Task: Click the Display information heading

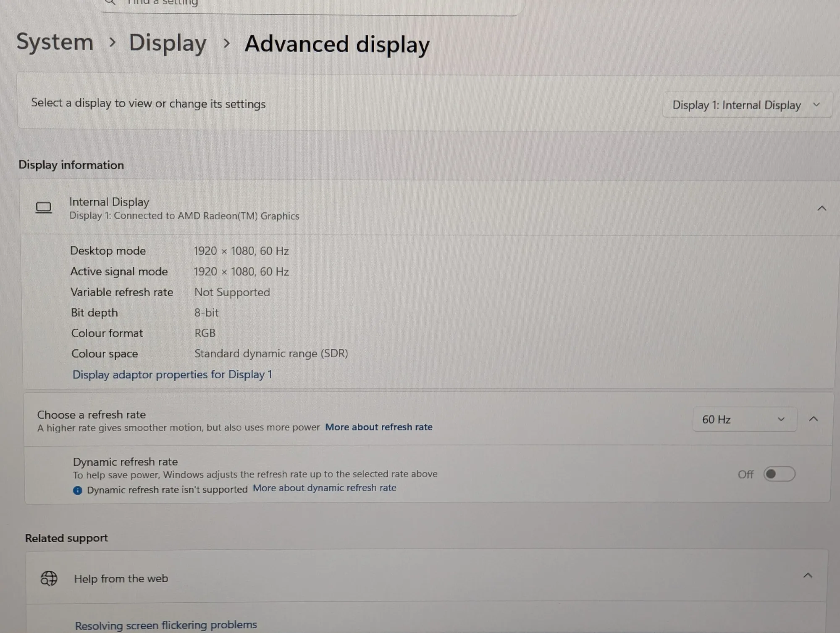Action: pos(71,165)
